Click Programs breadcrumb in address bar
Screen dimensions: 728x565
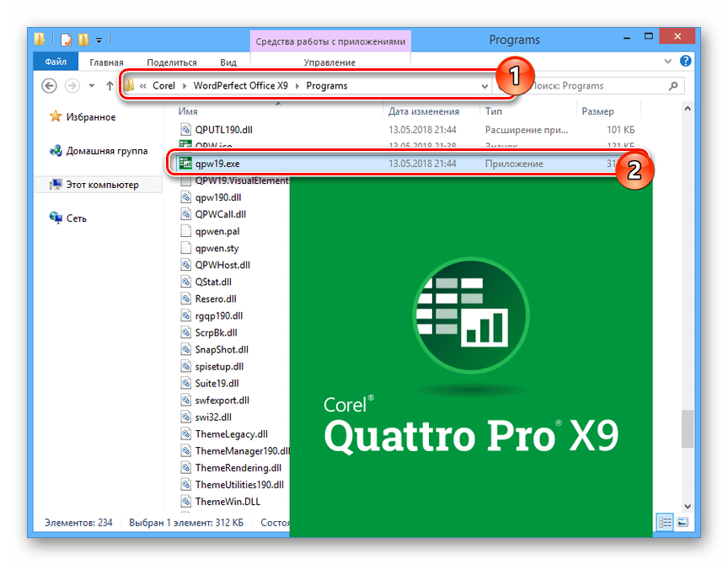[x=327, y=86]
